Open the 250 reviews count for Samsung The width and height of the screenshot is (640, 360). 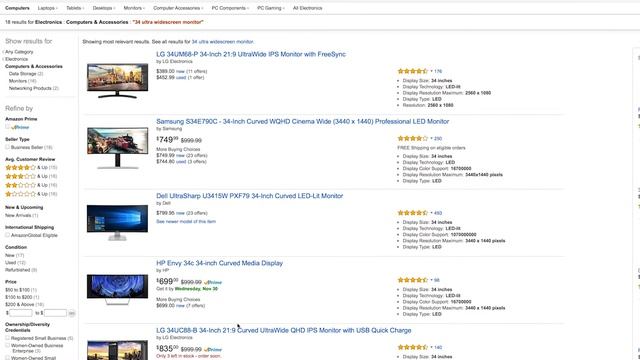pyautogui.click(x=438, y=139)
